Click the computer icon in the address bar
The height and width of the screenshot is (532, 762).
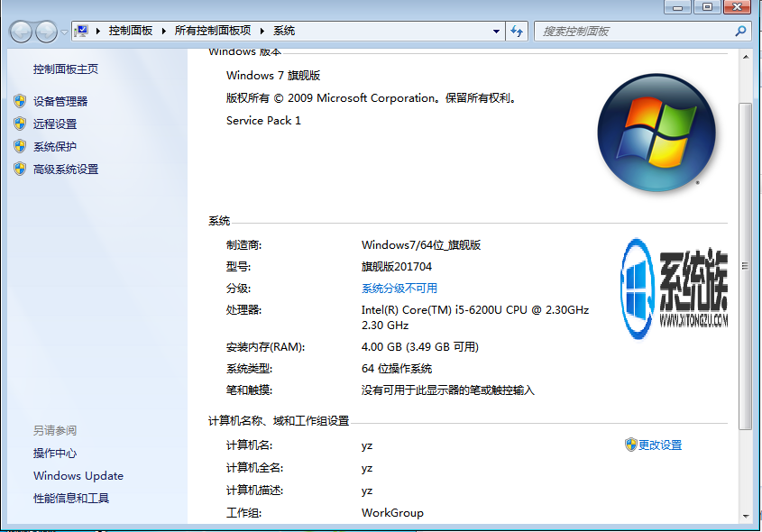[82, 31]
